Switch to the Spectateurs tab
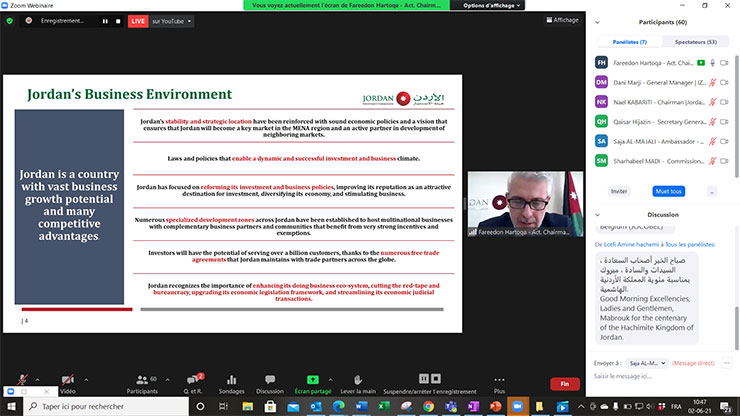740x416 pixels. pyautogui.click(x=696, y=42)
